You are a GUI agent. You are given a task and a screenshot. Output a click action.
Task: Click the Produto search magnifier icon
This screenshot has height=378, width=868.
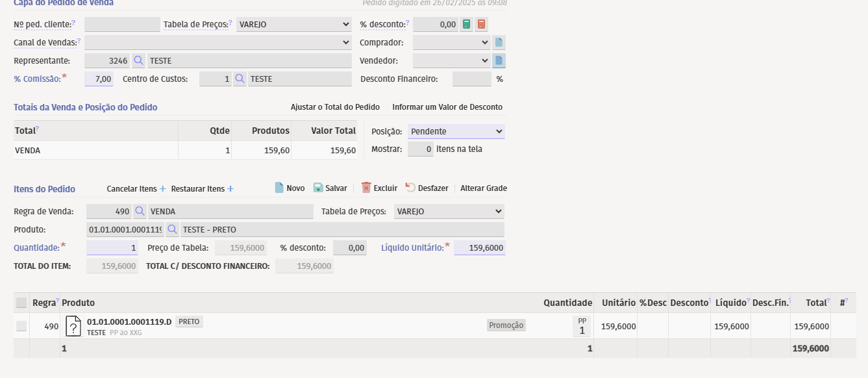[x=172, y=230]
